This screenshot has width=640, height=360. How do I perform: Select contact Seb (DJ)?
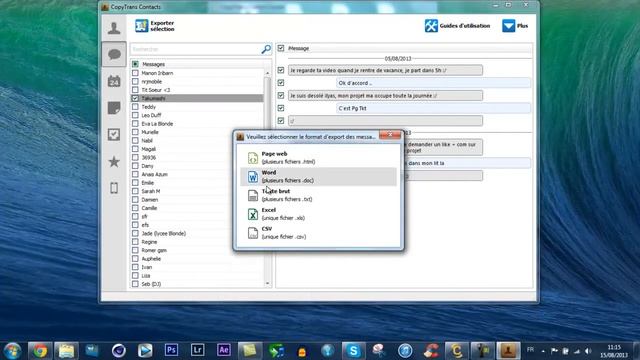point(151,284)
